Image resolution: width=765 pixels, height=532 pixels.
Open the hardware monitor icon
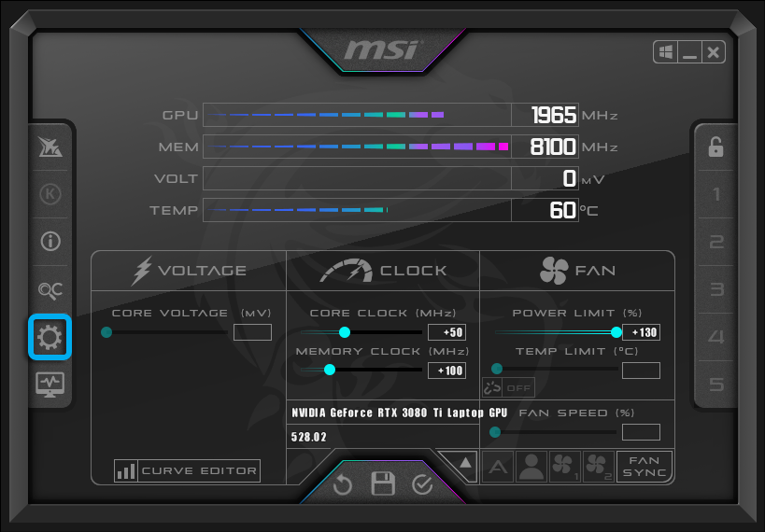point(50,385)
